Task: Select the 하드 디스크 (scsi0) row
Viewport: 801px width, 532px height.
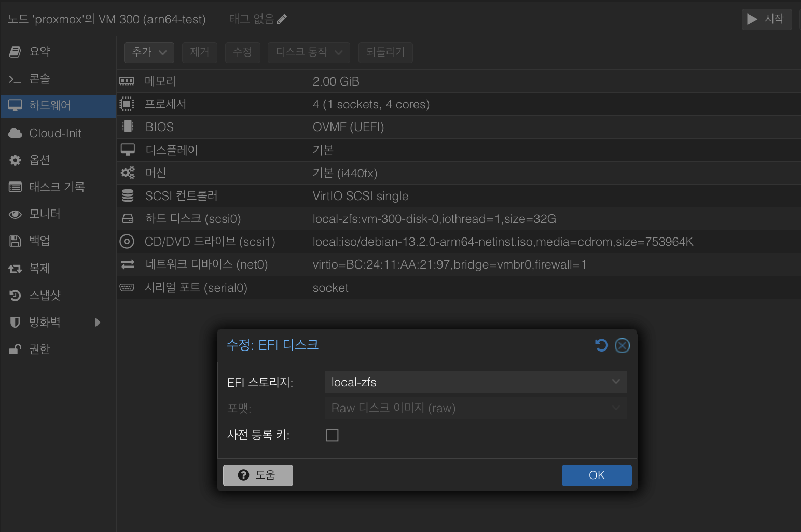Action: click(x=415, y=219)
